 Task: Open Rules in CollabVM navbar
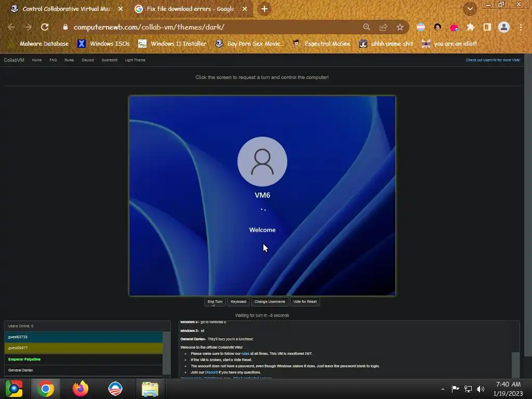coord(69,60)
